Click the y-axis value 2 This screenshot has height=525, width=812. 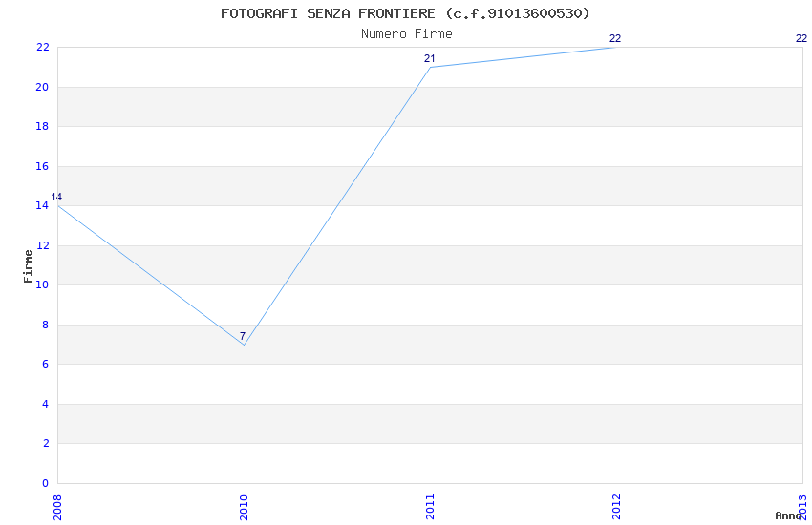coord(46,443)
